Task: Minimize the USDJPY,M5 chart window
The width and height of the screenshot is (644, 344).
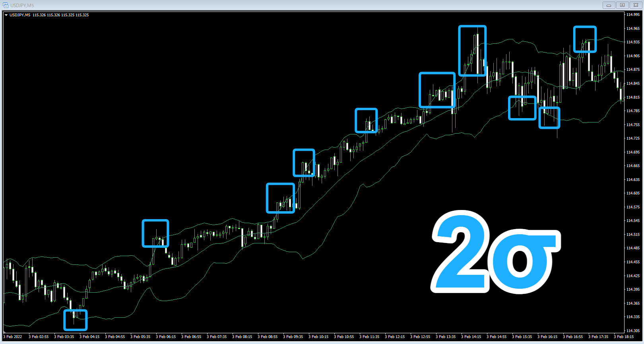Action: click(x=609, y=5)
